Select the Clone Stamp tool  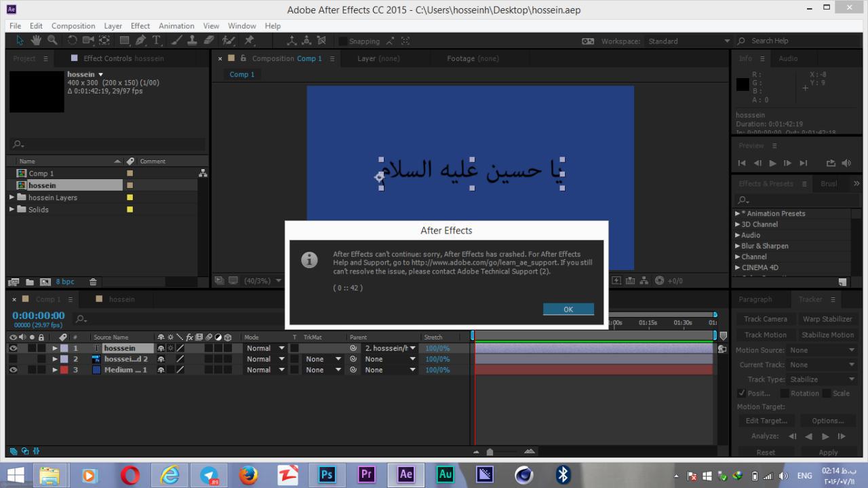click(193, 41)
